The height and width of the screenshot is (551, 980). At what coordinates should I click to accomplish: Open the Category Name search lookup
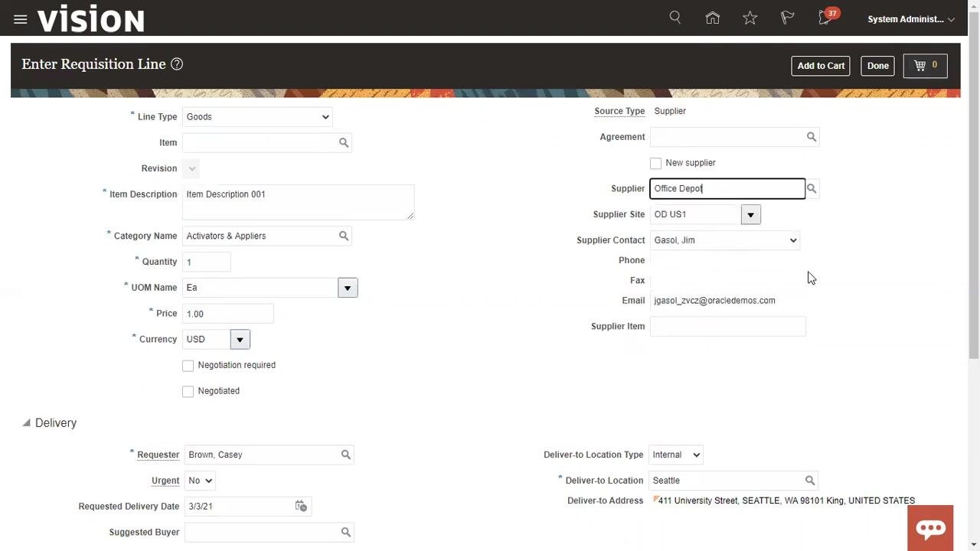coord(344,236)
